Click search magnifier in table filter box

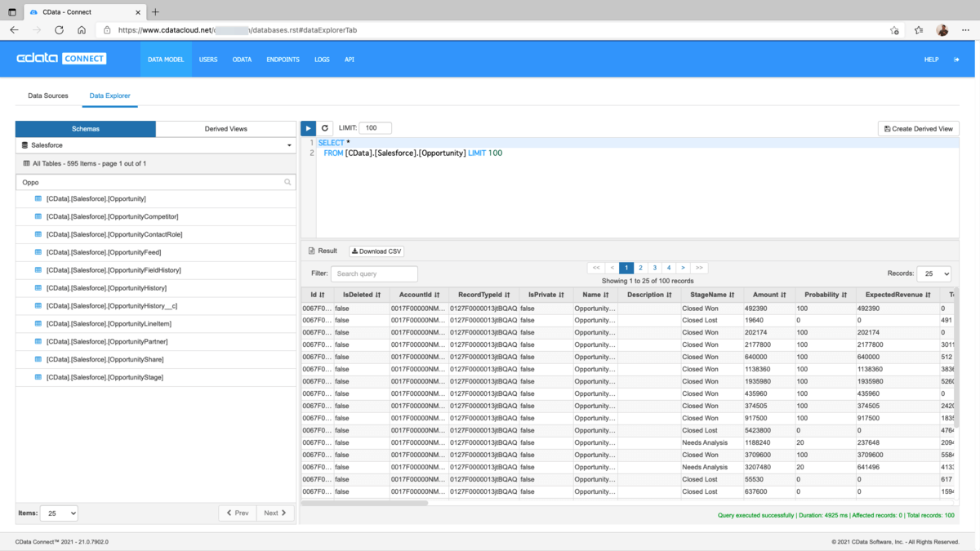(287, 182)
